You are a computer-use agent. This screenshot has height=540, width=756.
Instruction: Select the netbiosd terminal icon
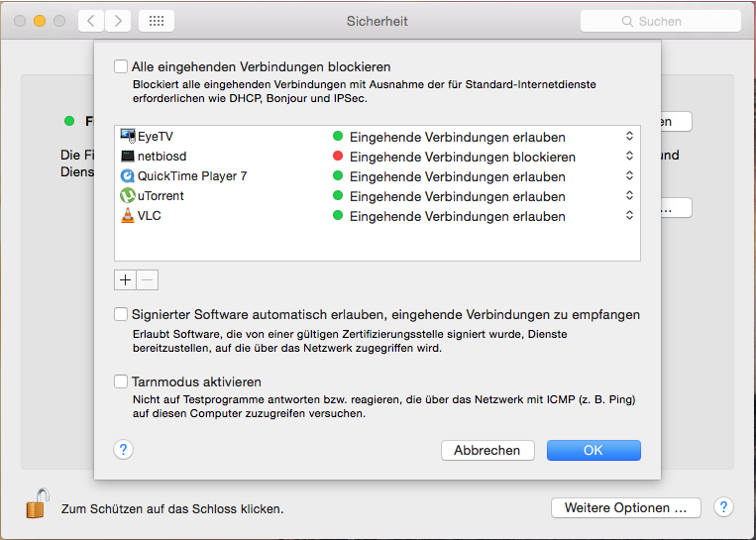[x=128, y=157]
